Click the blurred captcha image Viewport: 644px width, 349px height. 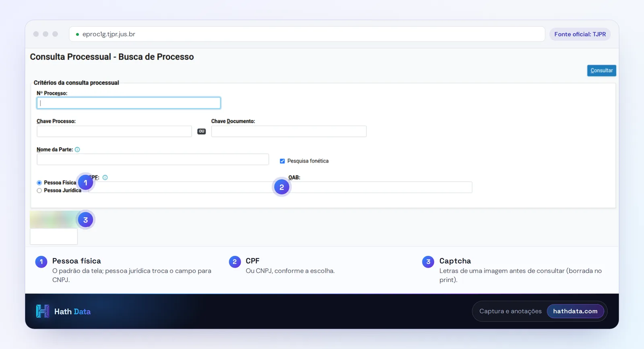click(54, 220)
